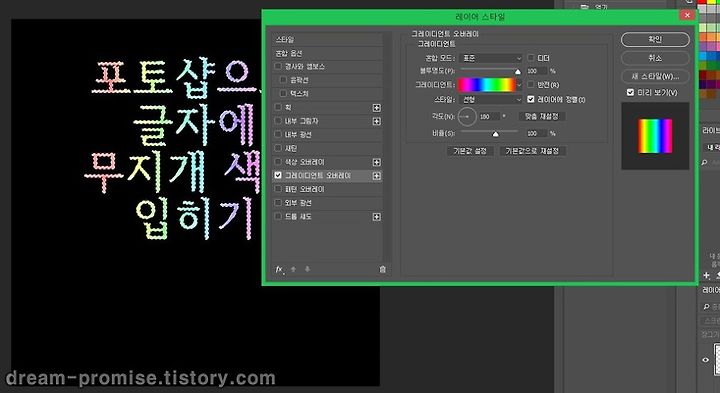
Task: Click the plus icon beside Gradient Overlay row
Action: [377, 176]
